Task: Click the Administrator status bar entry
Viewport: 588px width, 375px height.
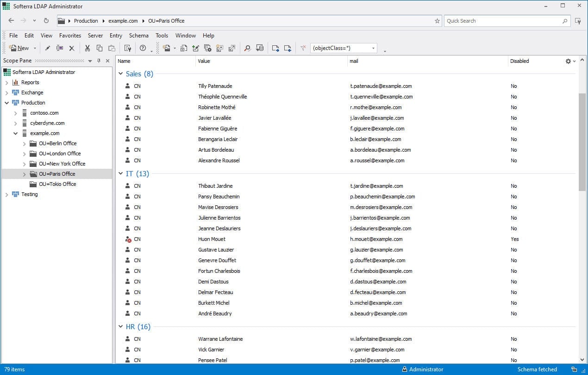Action: click(x=423, y=369)
